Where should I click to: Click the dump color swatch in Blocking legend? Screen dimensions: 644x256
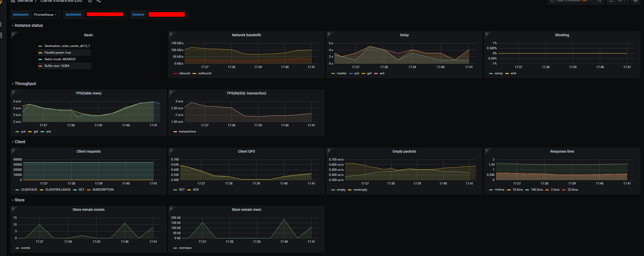[491, 74]
